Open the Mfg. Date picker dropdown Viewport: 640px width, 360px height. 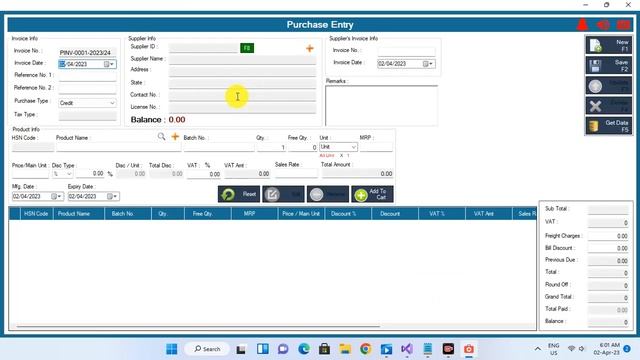click(56, 196)
